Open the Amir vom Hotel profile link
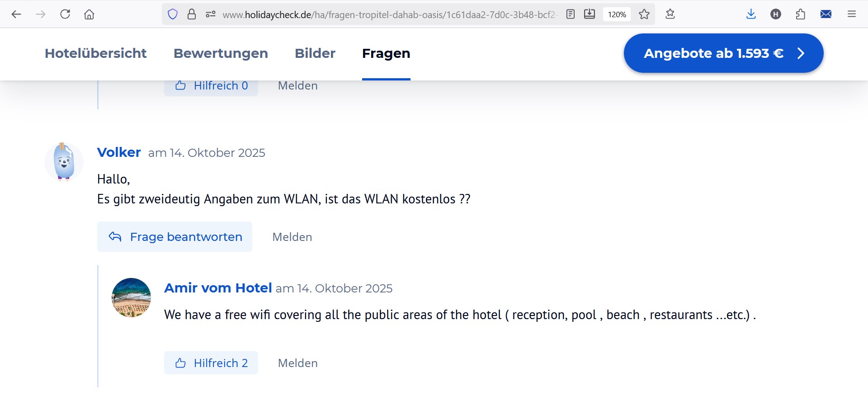The image size is (868, 405). (218, 288)
